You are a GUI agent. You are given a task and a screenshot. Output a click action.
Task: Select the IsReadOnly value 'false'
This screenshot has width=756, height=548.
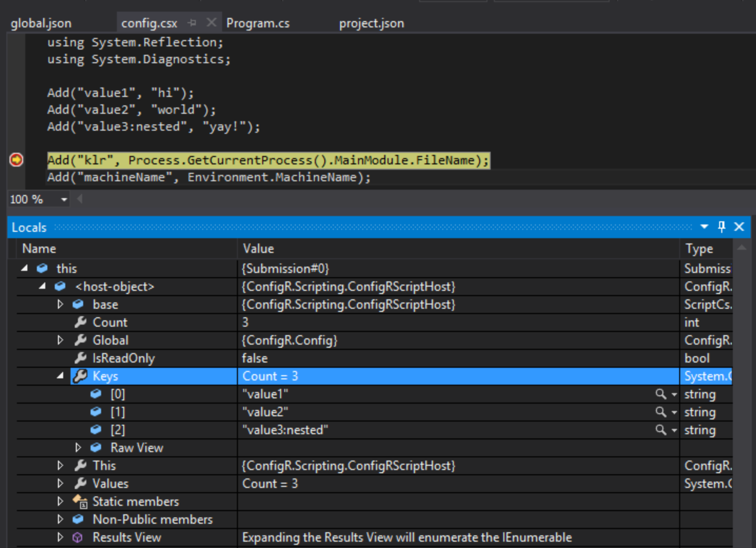[459, 358]
